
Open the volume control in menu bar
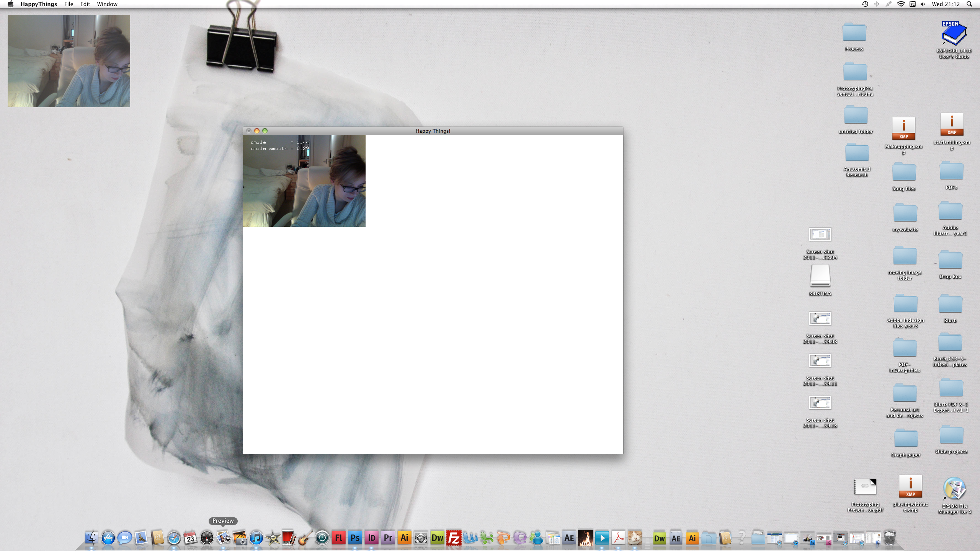point(923,4)
